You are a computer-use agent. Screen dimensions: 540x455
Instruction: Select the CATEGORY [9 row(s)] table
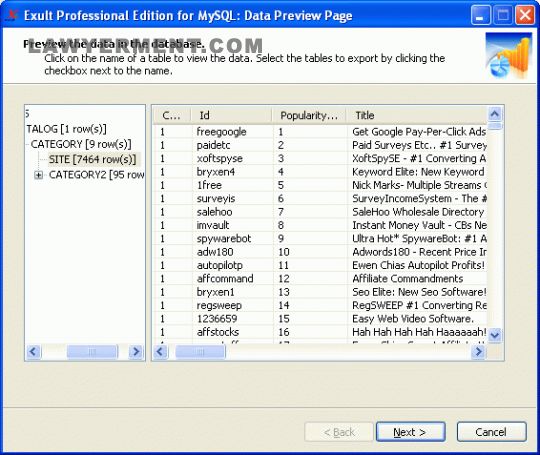(x=81, y=144)
